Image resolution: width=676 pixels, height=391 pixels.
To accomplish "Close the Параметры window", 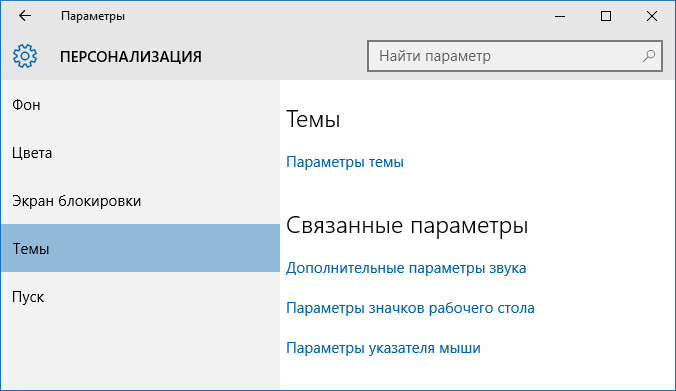I will click(x=652, y=16).
